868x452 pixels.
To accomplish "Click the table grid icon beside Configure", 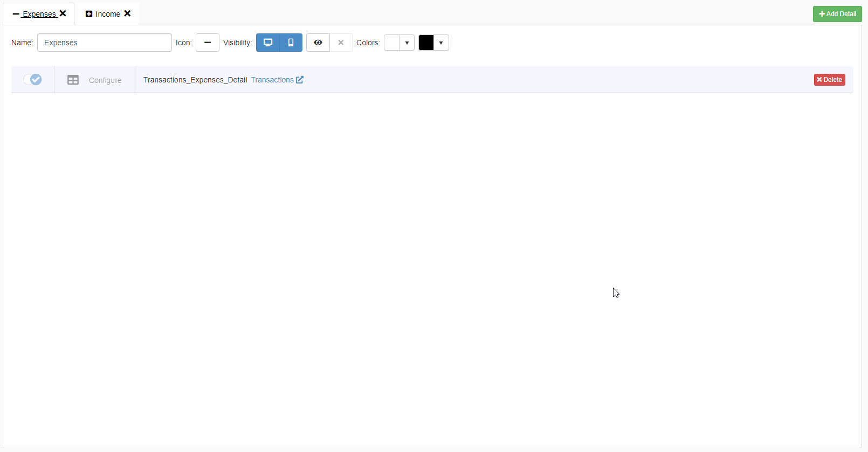I will (x=73, y=80).
